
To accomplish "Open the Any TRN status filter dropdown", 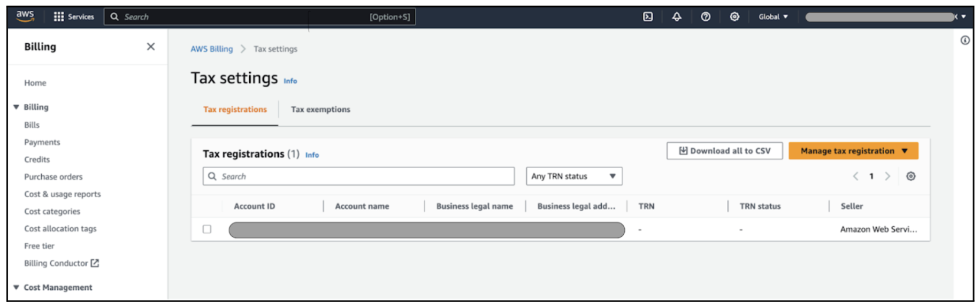I will [x=574, y=176].
